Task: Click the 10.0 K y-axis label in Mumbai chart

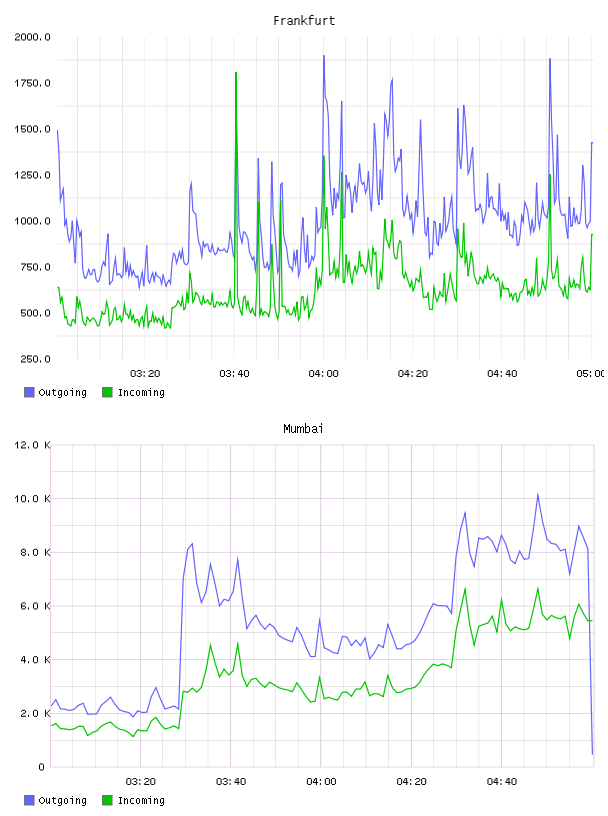Action: pos(32,499)
